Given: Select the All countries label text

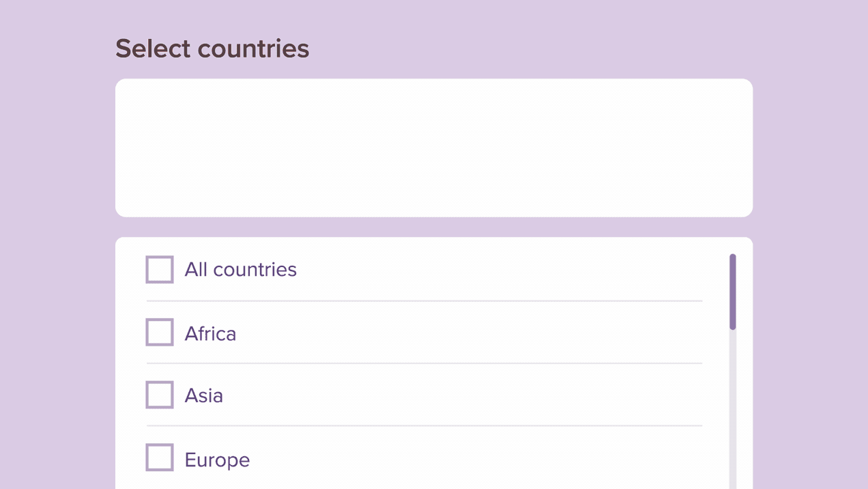Looking at the screenshot, I should click(x=240, y=269).
